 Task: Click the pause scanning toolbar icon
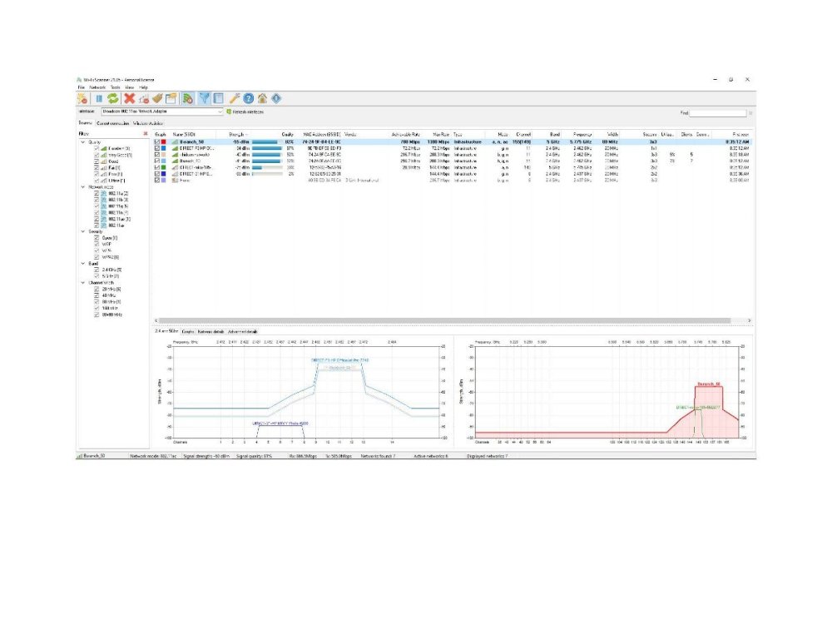pos(98,98)
